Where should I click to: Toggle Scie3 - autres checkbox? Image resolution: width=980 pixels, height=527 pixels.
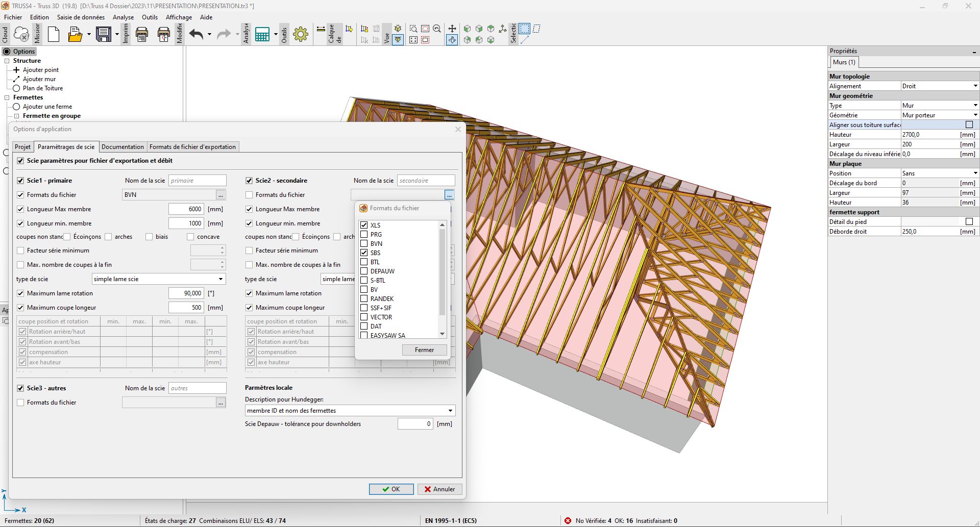pyautogui.click(x=20, y=388)
